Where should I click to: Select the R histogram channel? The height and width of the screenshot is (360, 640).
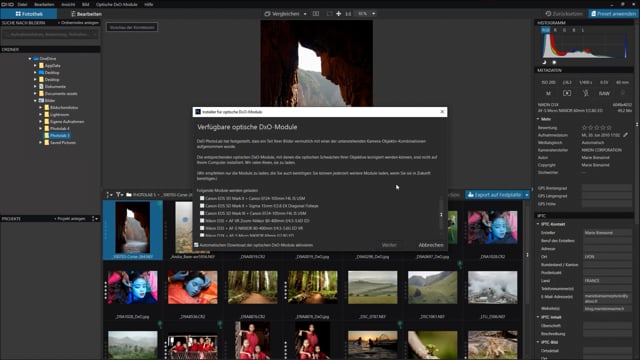pyautogui.click(x=555, y=30)
